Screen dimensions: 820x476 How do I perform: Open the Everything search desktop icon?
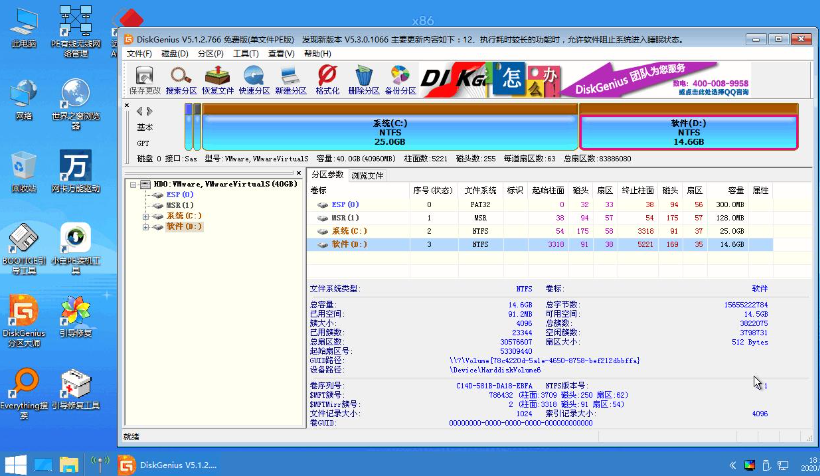coord(24,393)
